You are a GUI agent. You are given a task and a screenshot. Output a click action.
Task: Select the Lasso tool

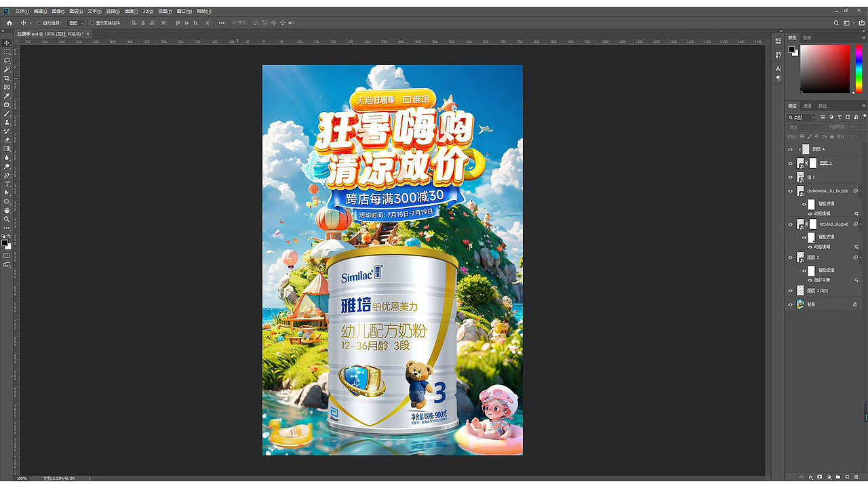(x=7, y=60)
